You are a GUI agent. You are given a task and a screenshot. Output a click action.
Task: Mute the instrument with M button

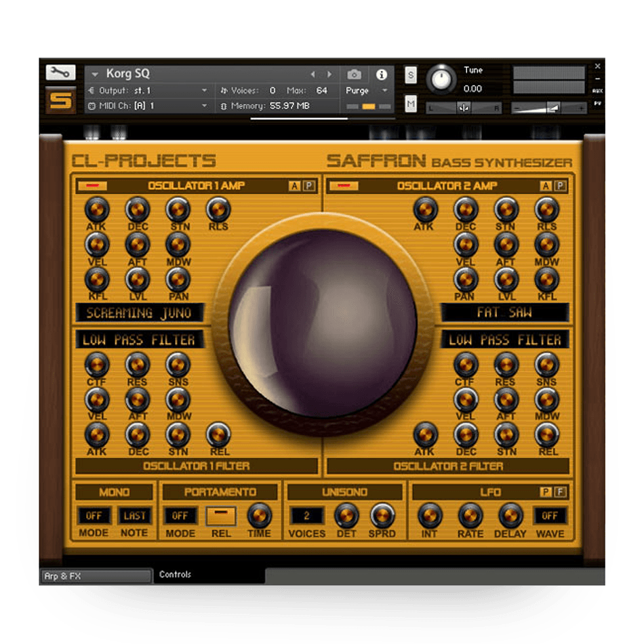(411, 104)
